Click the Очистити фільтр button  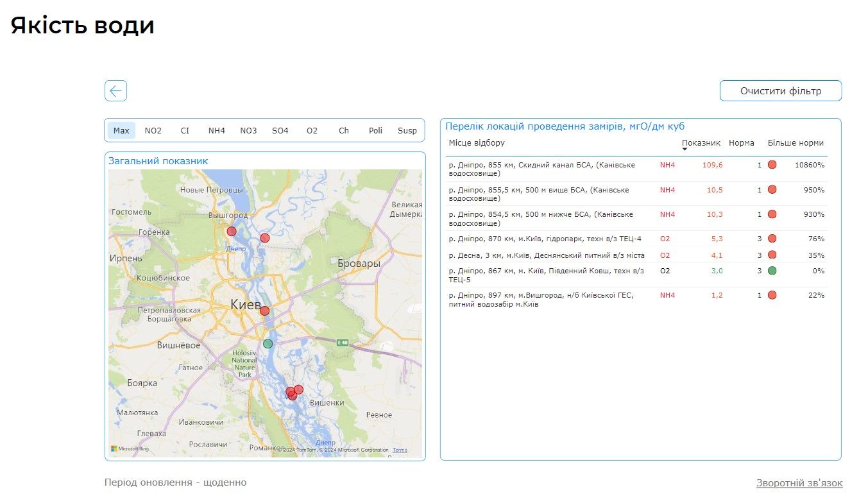[780, 91]
